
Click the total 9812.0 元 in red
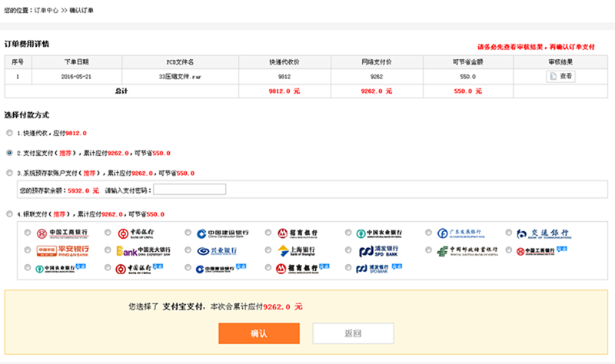[284, 91]
